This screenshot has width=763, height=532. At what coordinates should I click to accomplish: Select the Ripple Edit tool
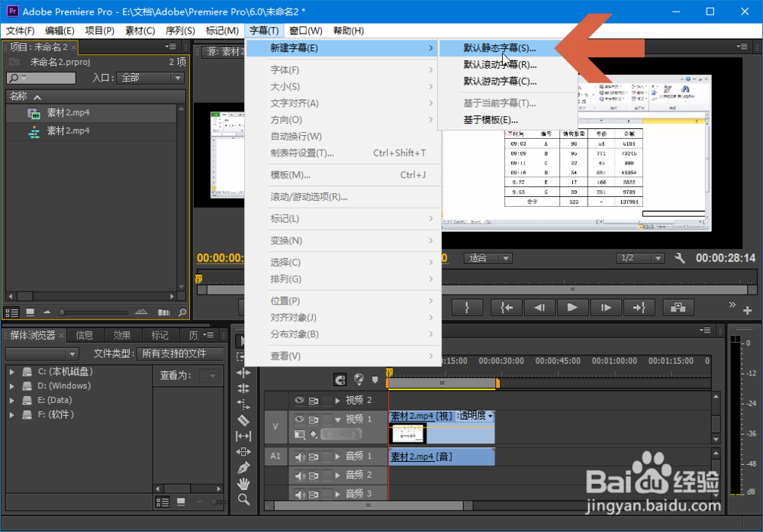point(243,372)
